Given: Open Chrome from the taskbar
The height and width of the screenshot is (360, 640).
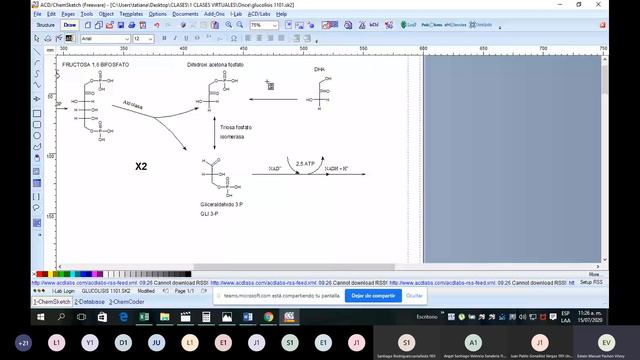Looking at the screenshot, I should (268, 317).
